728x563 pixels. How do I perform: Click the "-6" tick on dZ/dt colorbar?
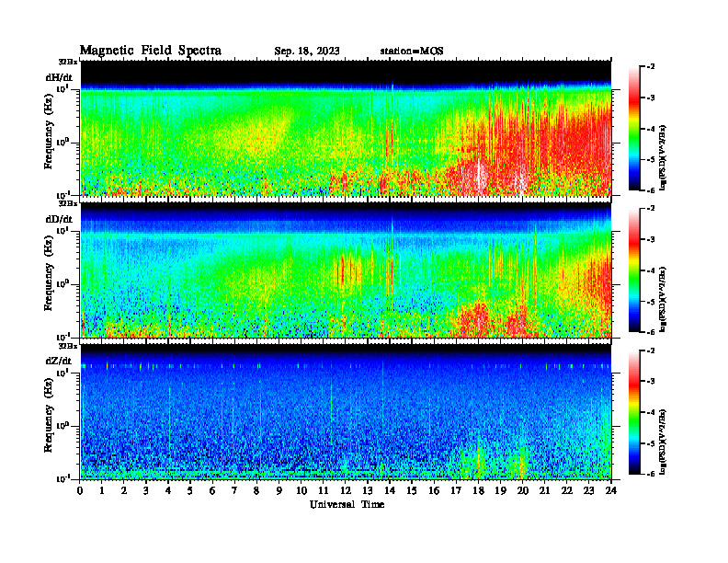point(651,474)
